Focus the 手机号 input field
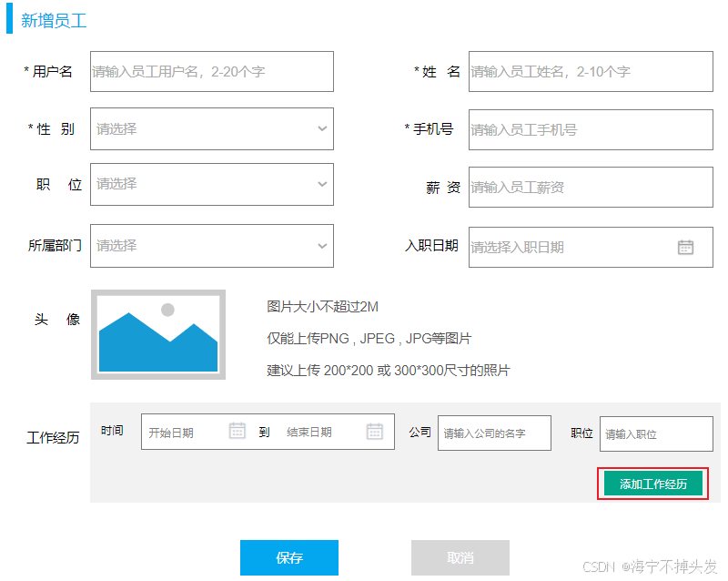Screen dimensions: 728x581 pyautogui.click(x=591, y=129)
